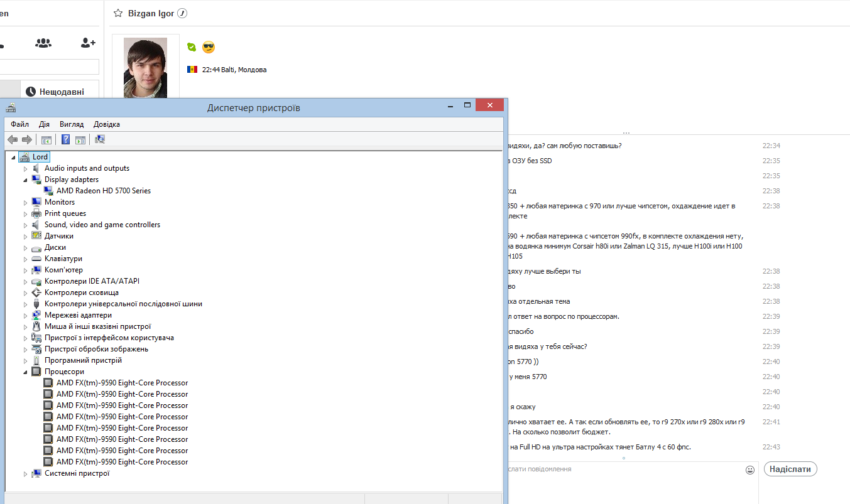Open the Довідка menu

click(107, 124)
